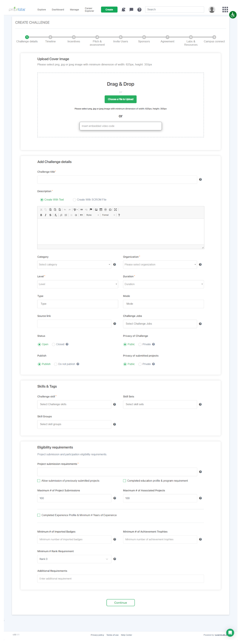243x644 pixels.
Task: Open the chat messages icon
Action: (x=131, y=10)
